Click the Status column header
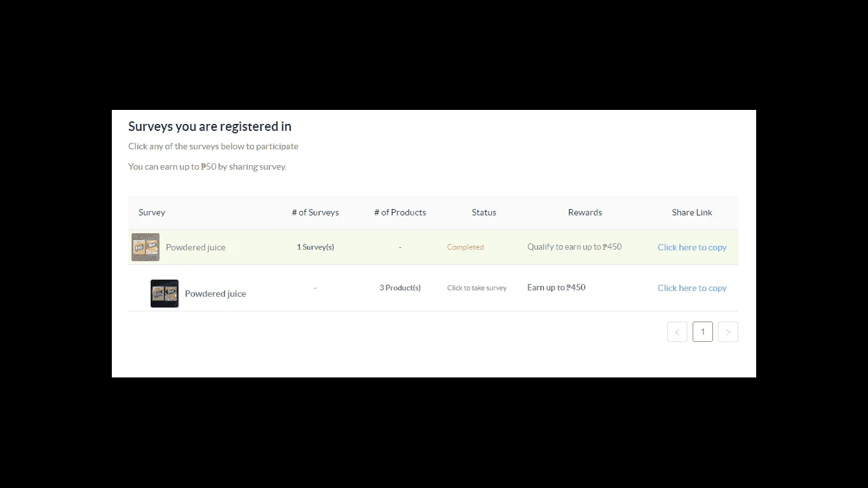Image resolution: width=868 pixels, height=488 pixels. (484, 212)
